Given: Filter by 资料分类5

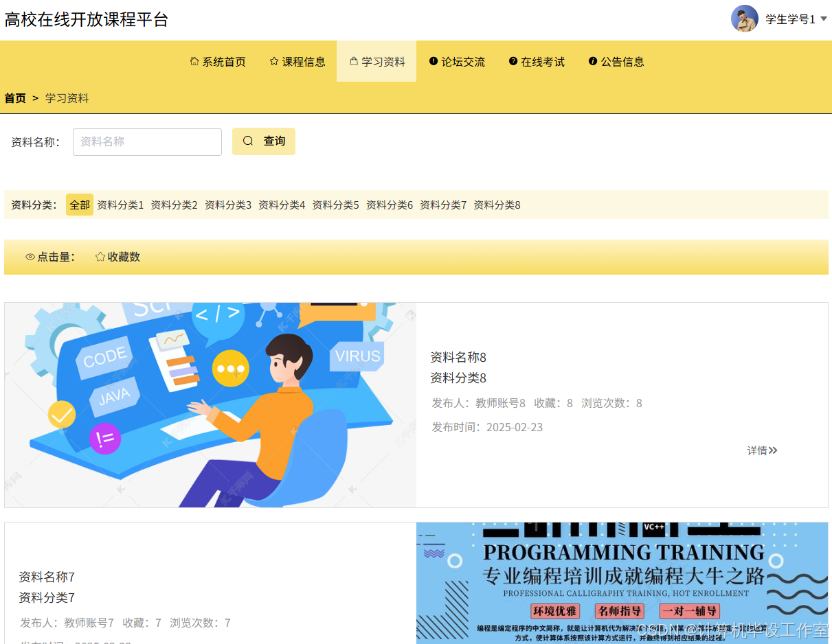Looking at the screenshot, I should [x=335, y=205].
